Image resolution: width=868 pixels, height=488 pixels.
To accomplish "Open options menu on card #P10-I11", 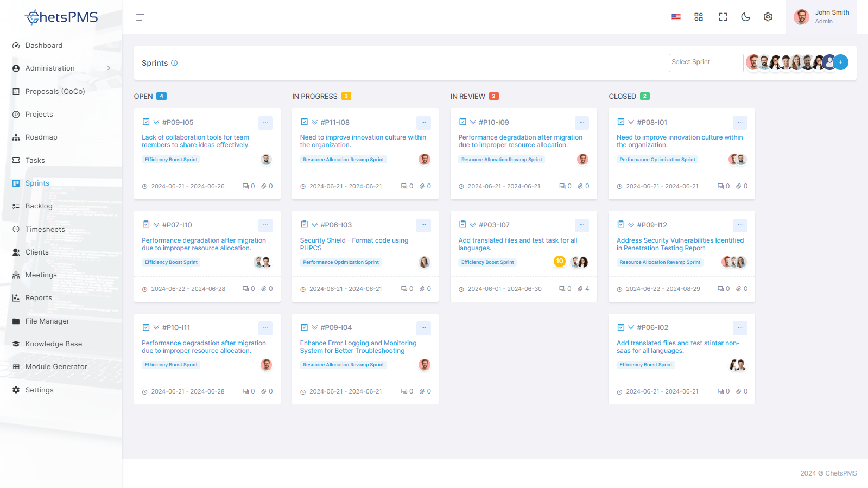I will pyautogui.click(x=265, y=328).
